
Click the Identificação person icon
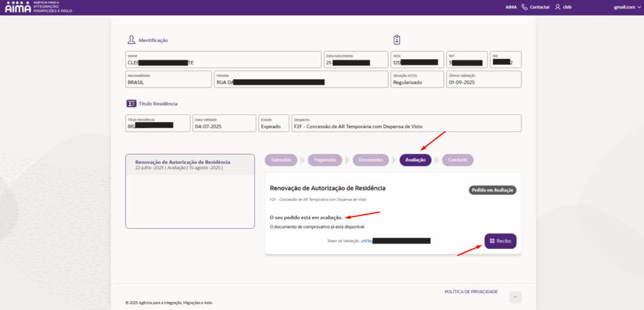pyautogui.click(x=131, y=40)
